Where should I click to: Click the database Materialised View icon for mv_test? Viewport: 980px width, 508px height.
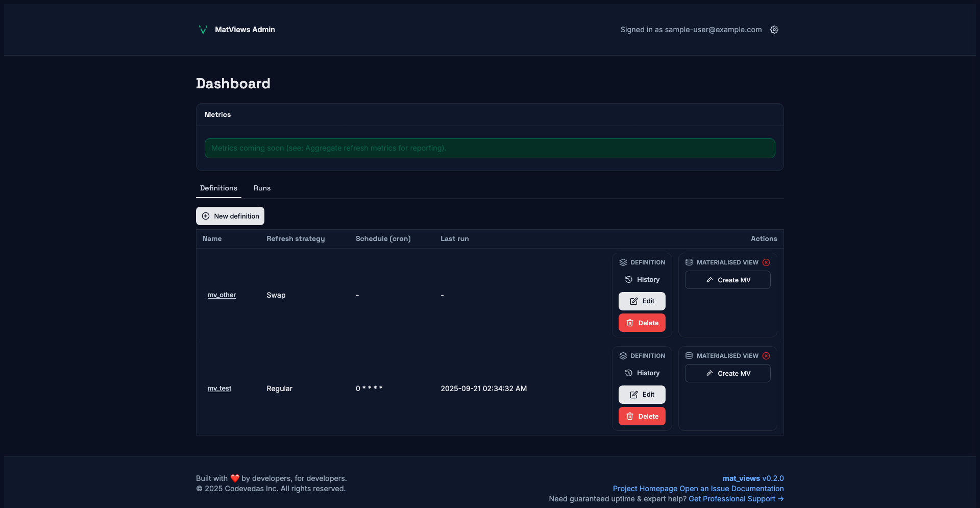pos(689,356)
